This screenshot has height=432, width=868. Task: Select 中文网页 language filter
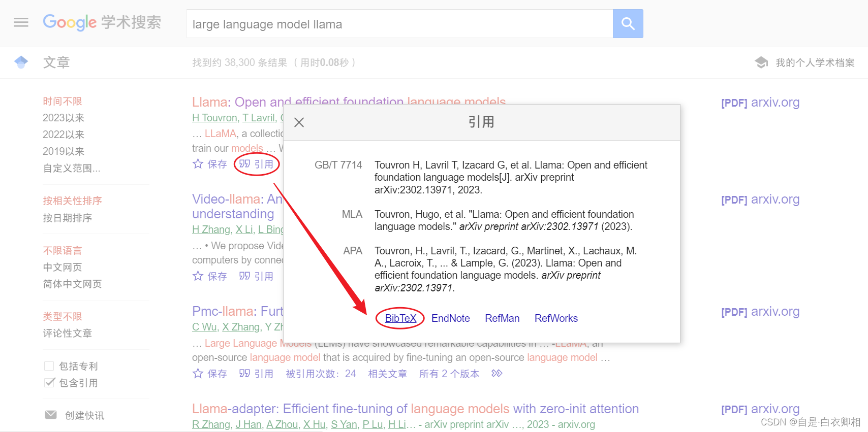pyautogui.click(x=63, y=267)
